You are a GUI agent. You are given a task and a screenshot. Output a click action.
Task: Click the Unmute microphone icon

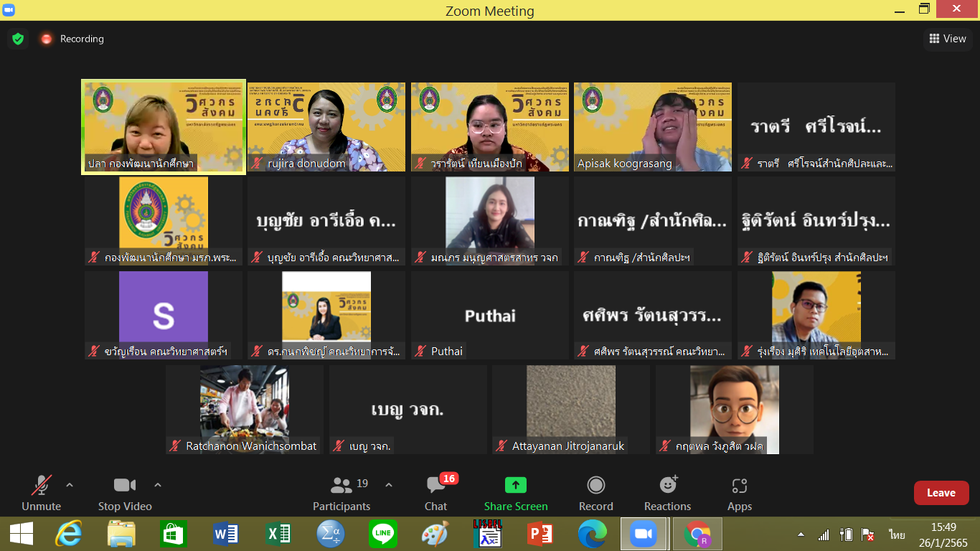click(x=42, y=486)
